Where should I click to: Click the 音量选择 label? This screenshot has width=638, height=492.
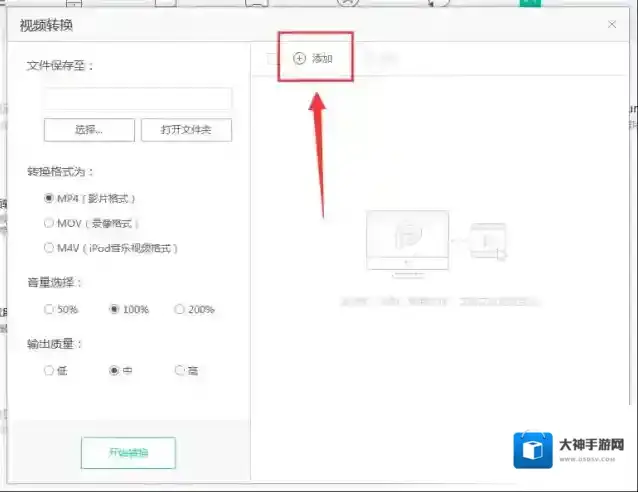tap(54, 282)
